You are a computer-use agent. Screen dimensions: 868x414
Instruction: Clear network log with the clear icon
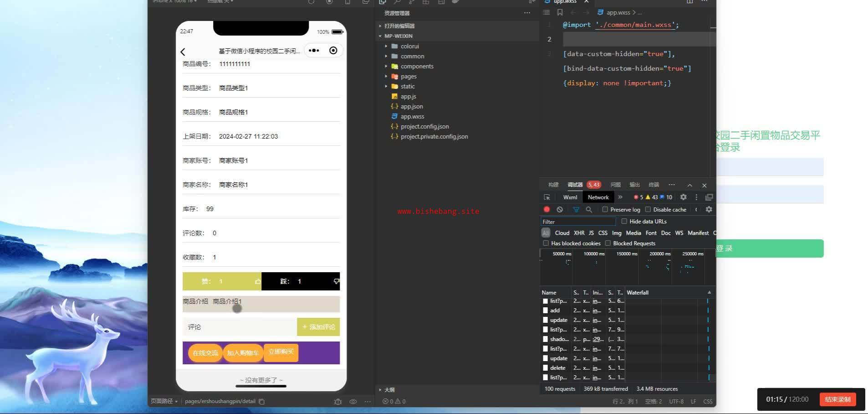[x=560, y=210]
